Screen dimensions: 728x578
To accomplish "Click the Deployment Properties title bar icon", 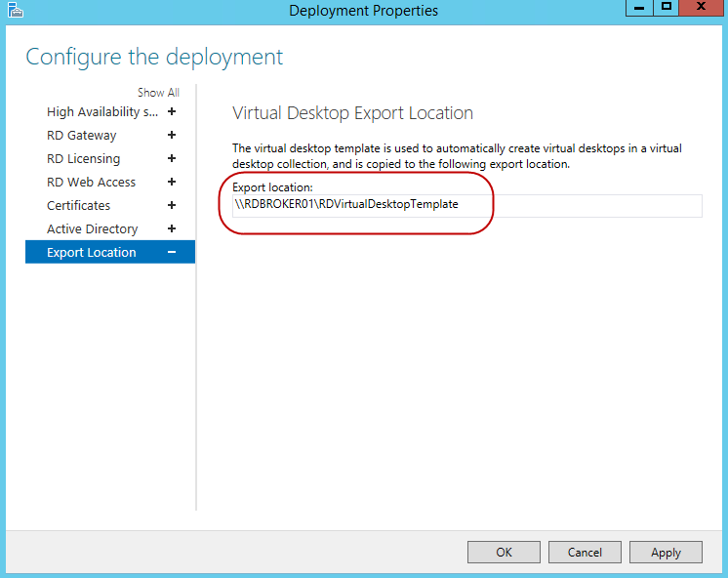I will (14, 11).
